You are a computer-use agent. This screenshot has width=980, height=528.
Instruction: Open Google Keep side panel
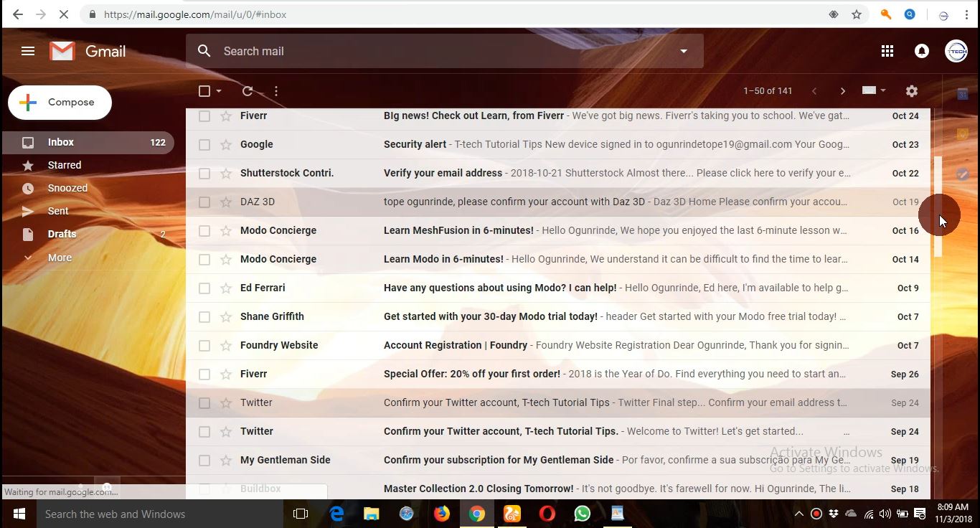coord(962,133)
